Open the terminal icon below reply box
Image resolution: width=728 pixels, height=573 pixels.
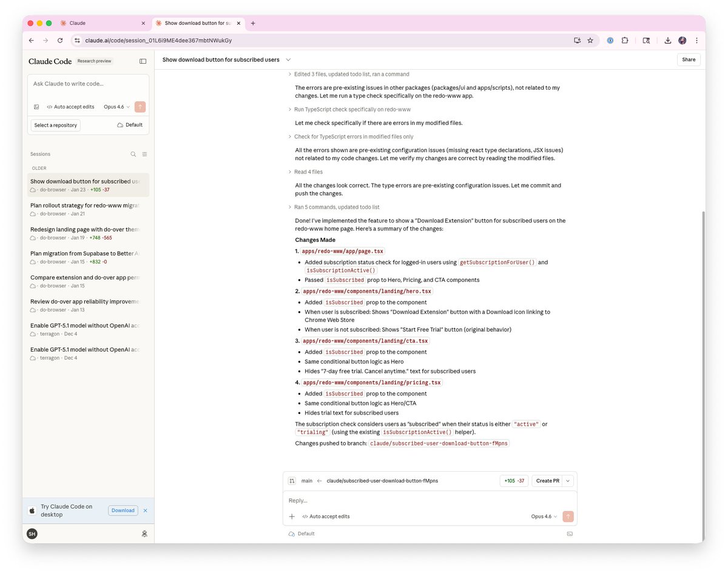[x=570, y=534]
